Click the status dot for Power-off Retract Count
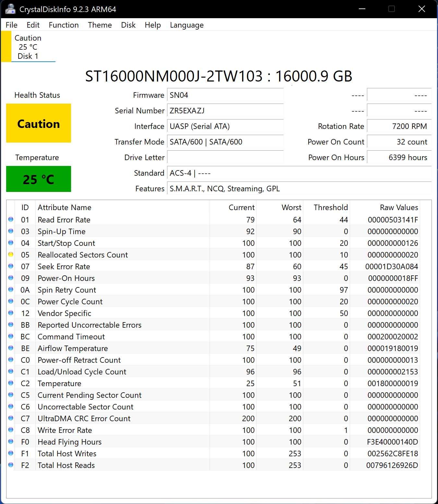Image resolution: width=438 pixels, height=504 pixels. point(11,360)
